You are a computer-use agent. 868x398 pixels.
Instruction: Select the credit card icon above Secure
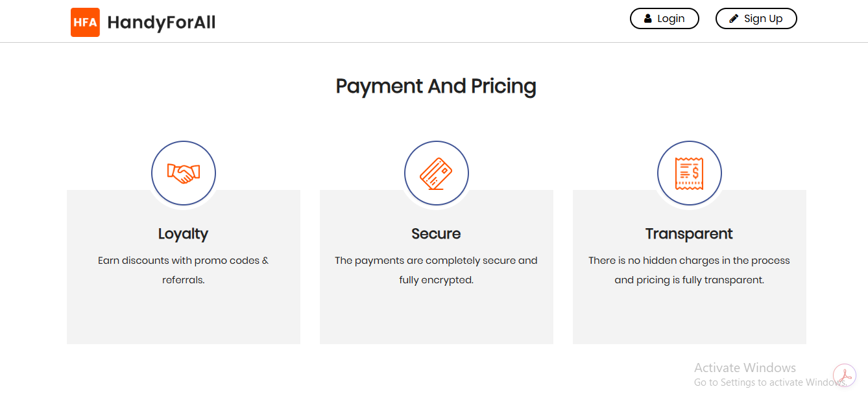(x=436, y=172)
